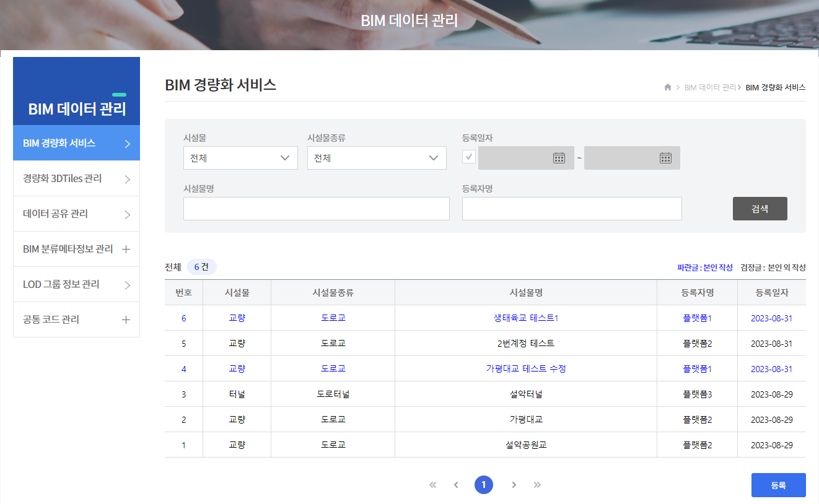Open the 경량화 3DTiles 관리 menu
Screen dimensions: 819x504
pos(76,178)
